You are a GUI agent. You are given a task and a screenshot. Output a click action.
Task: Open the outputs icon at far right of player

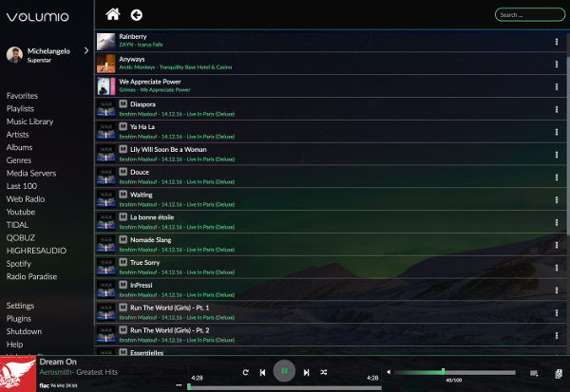[559, 372]
